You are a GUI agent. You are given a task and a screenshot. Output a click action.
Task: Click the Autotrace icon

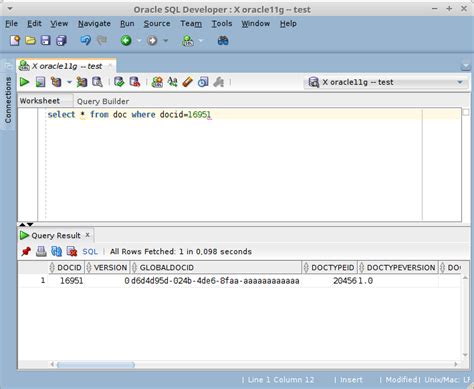(x=82, y=82)
